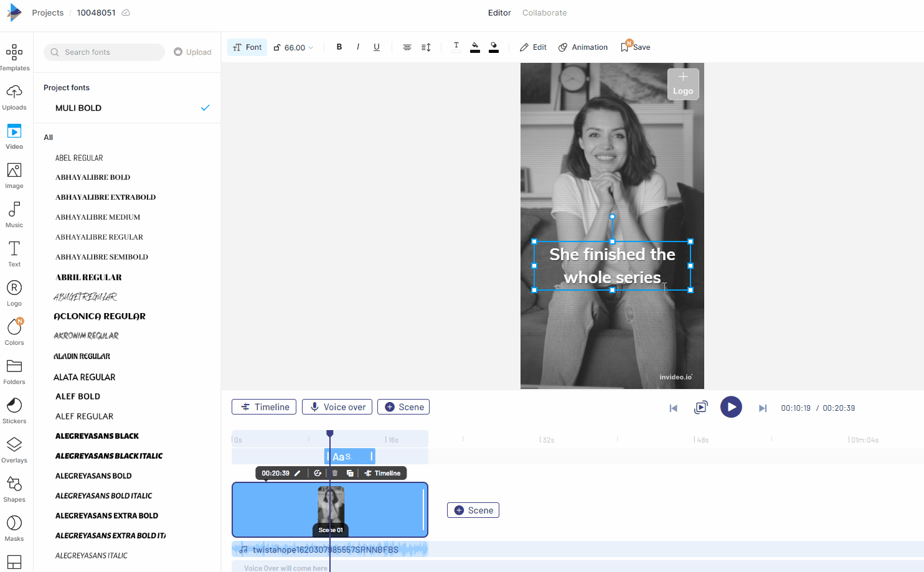
Task: Click the duplicate scene icon in the popup
Action: [350, 473]
